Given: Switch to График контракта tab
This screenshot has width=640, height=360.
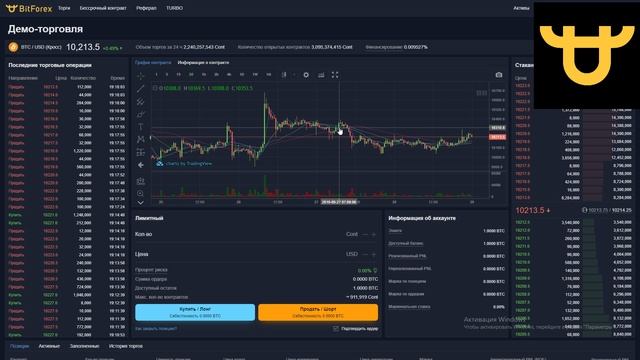Looking at the screenshot, I should coord(153,63).
